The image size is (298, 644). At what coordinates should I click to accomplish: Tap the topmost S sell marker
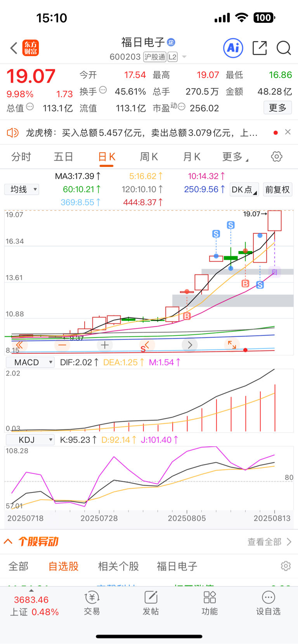tap(231, 225)
